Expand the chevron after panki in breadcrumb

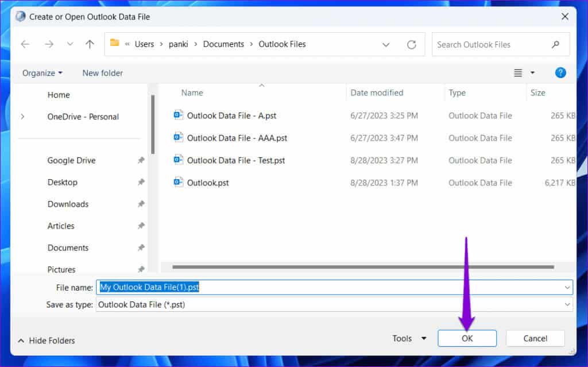point(195,44)
